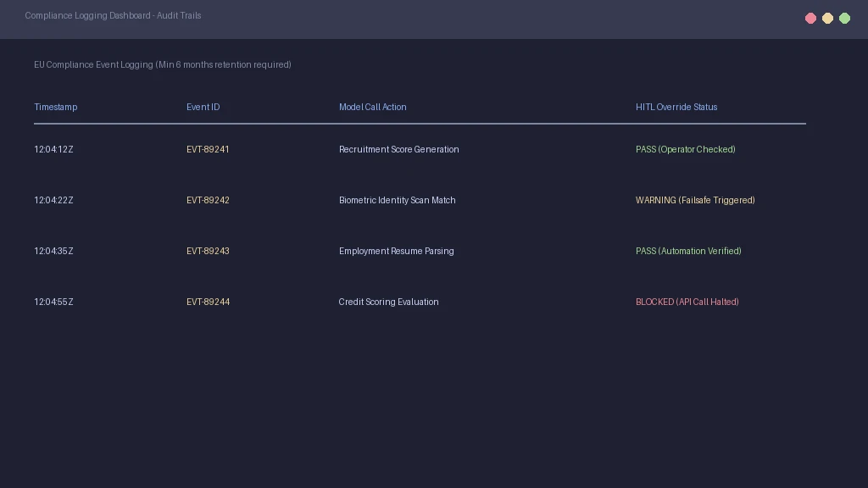This screenshot has height=488, width=868.
Task: Select timestamp 12:04:55Z
Action: coord(53,302)
